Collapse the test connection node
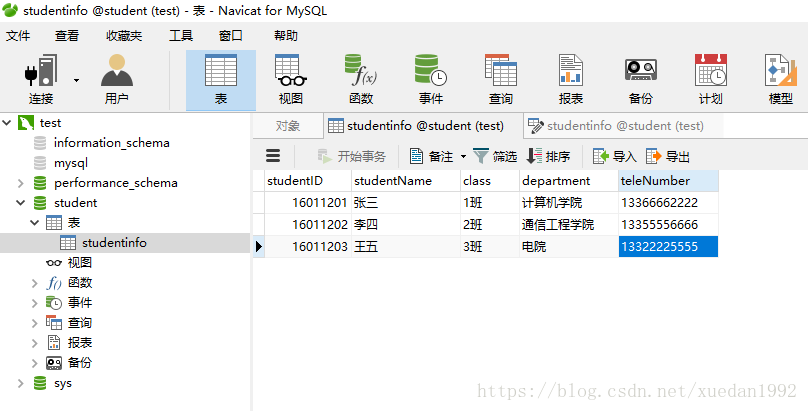Screen dimensions: 808x411 (x=7, y=123)
